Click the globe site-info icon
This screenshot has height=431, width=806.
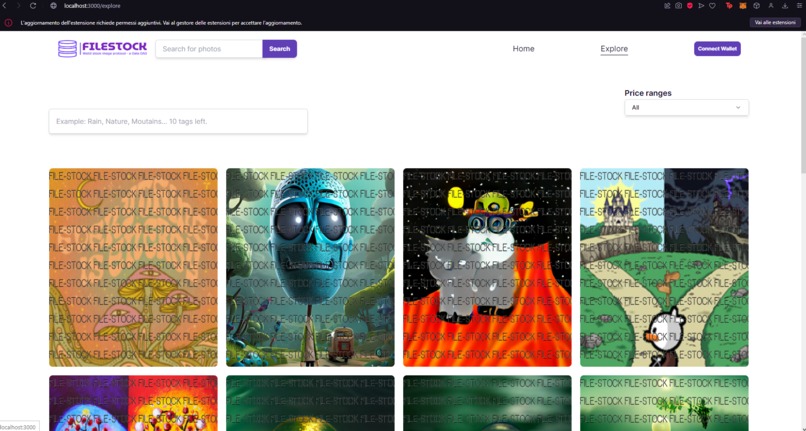[53, 6]
